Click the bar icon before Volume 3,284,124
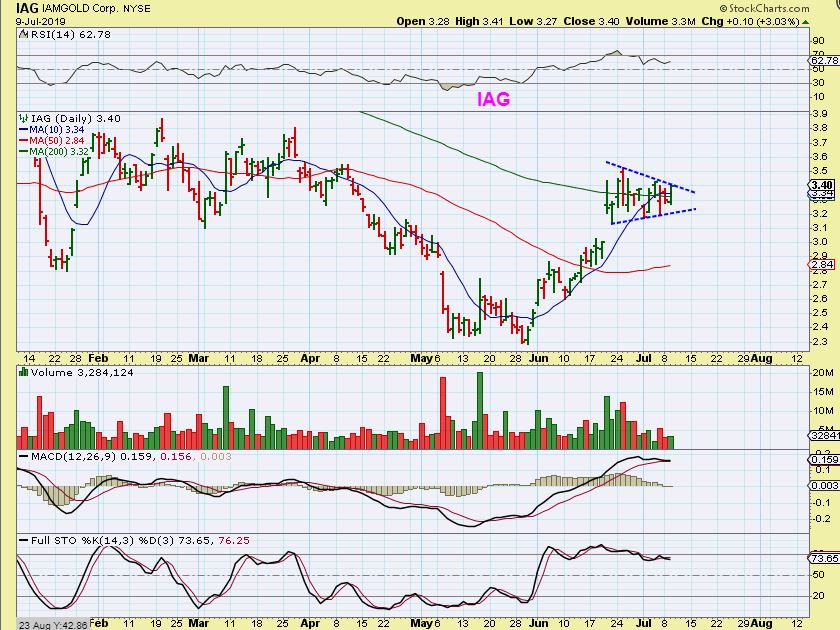This screenshot has height=630, width=840. tap(24, 372)
